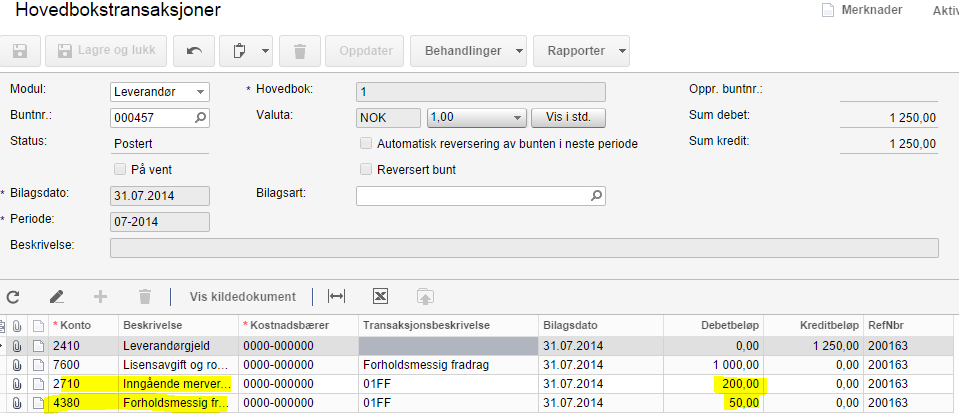This screenshot has height=417, width=959.
Task: Open the Rapporter menu
Action: [x=582, y=50]
